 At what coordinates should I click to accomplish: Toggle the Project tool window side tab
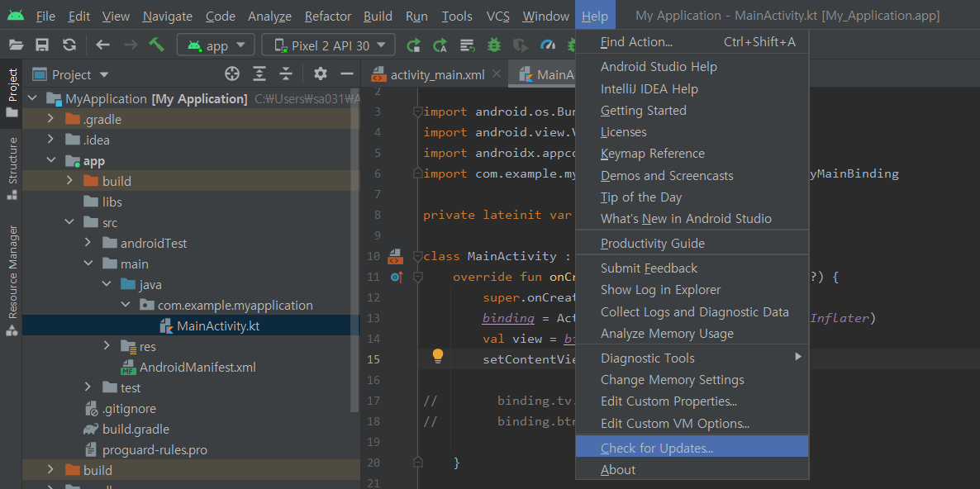[12, 93]
